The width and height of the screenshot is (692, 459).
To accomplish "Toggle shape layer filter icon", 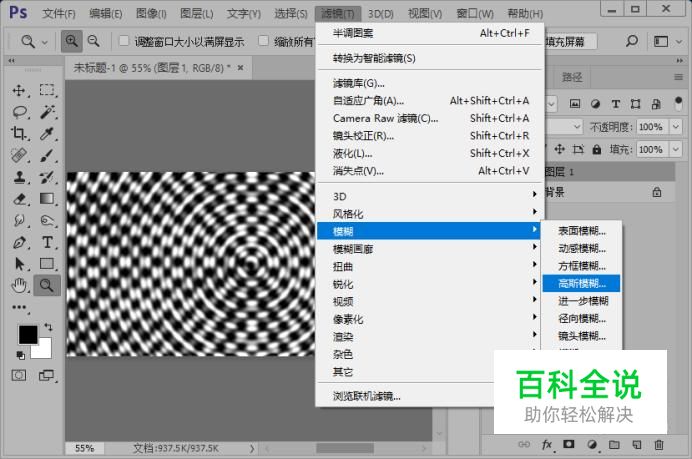I will pos(636,104).
